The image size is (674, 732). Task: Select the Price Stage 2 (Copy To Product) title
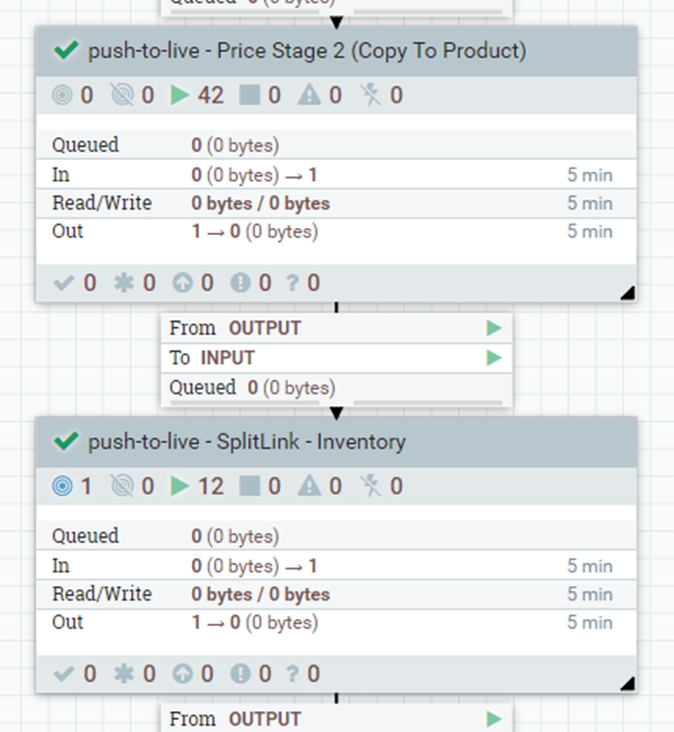tap(306, 50)
